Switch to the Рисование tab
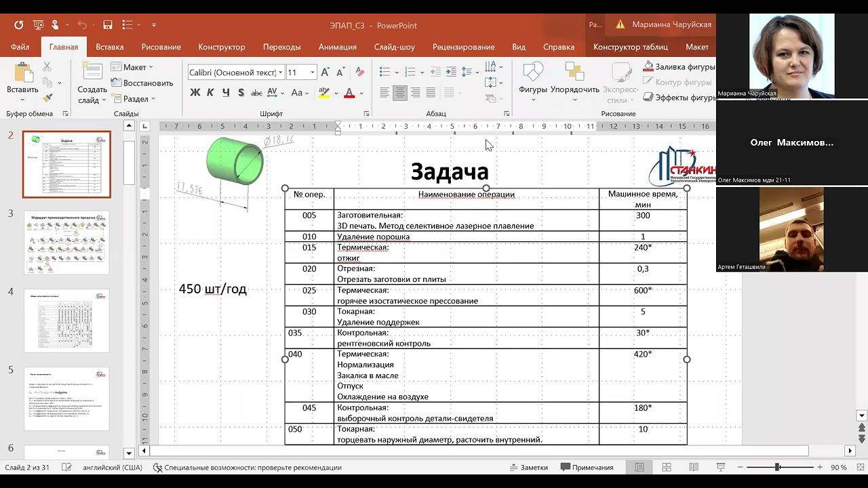 coord(161,47)
